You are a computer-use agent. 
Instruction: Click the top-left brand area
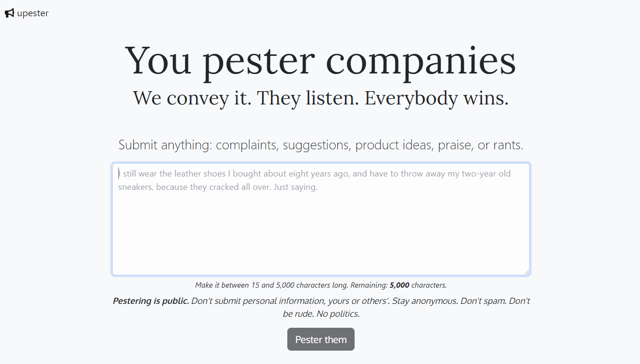[26, 13]
